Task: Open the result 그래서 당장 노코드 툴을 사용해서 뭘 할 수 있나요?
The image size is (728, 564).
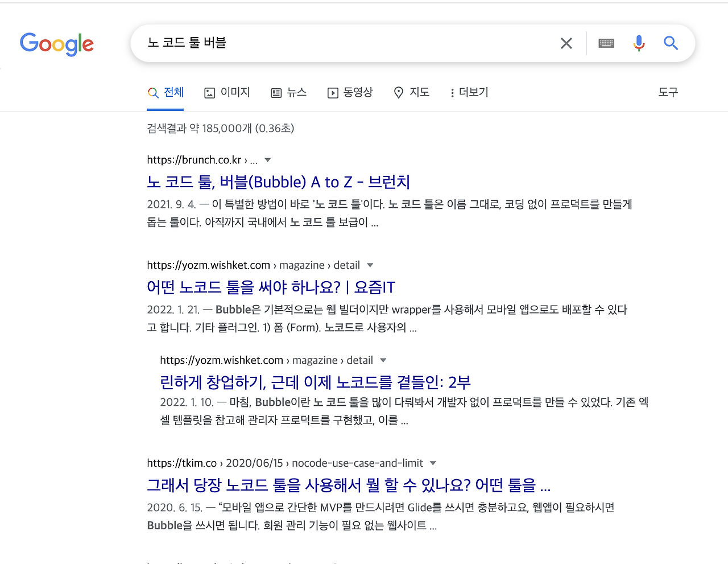Action: point(349,485)
